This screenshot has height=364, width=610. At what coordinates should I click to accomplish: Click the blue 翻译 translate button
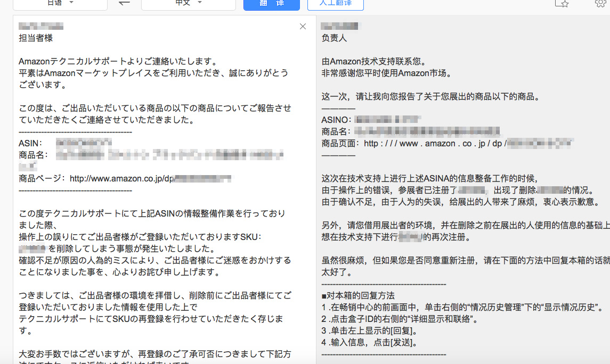pos(272,4)
